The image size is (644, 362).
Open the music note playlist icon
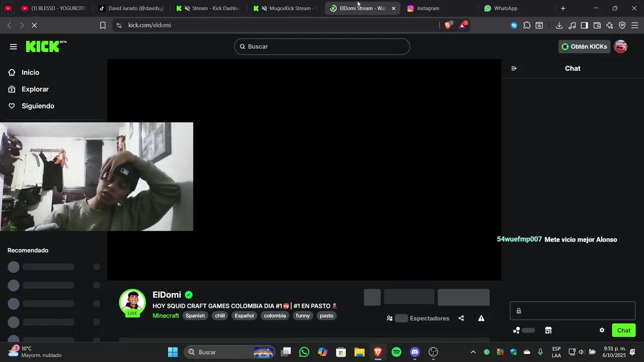pyautogui.click(x=572, y=25)
